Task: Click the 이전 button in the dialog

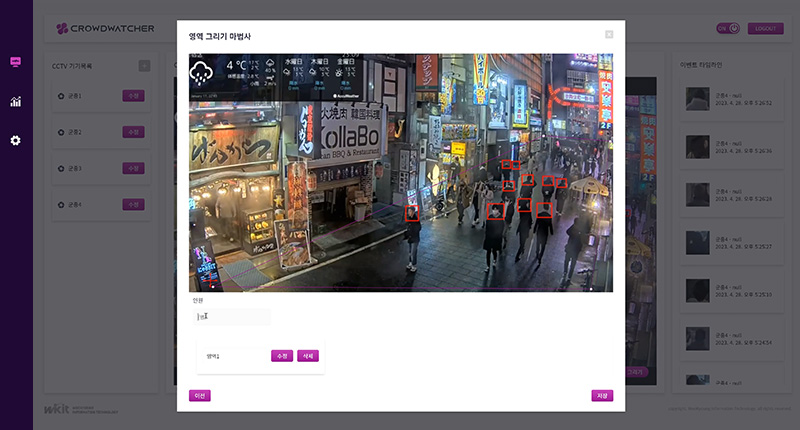Action: [199, 396]
